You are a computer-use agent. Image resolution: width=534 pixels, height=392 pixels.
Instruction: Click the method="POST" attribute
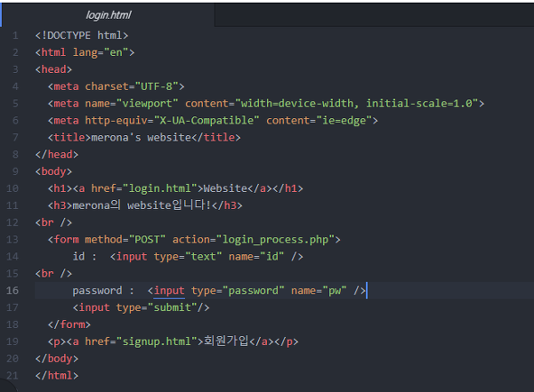tap(125, 240)
